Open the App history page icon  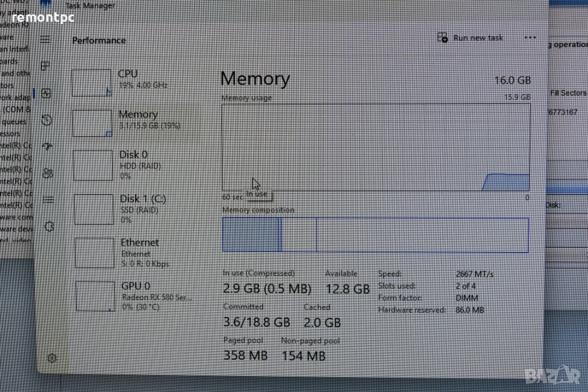pos(47,120)
